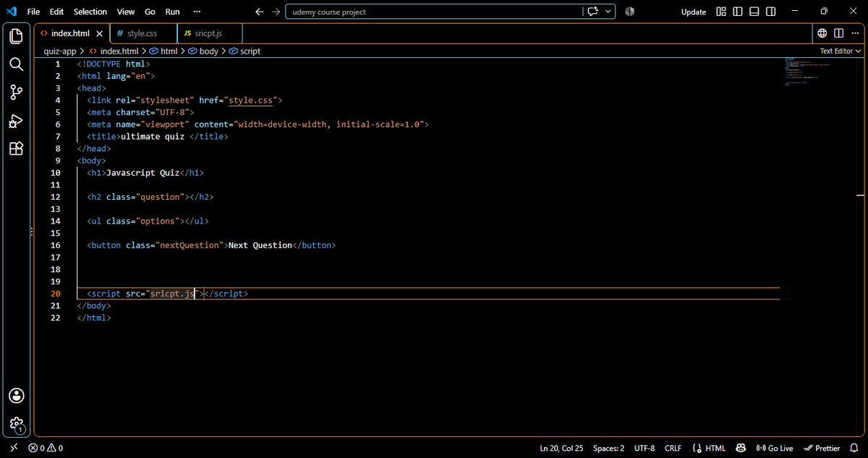The width and height of the screenshot is (868, 458).
Task: Open Copilot status icon in status bar
Action: [x=741, y=449]
